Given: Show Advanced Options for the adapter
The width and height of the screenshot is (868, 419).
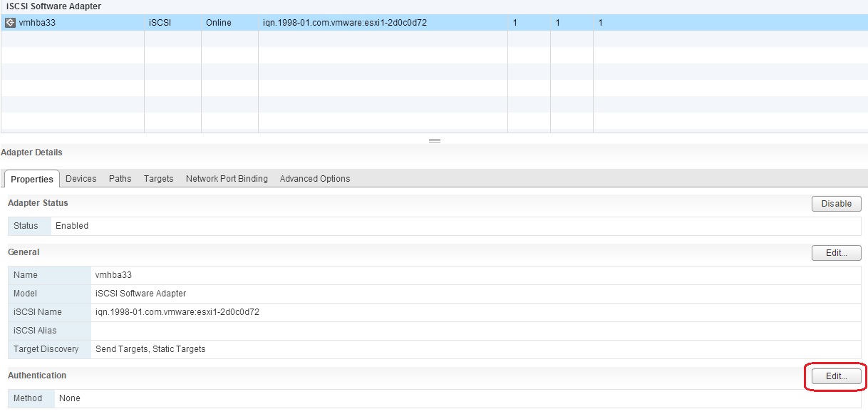Looking at the screenshot, I should point(314,178).
